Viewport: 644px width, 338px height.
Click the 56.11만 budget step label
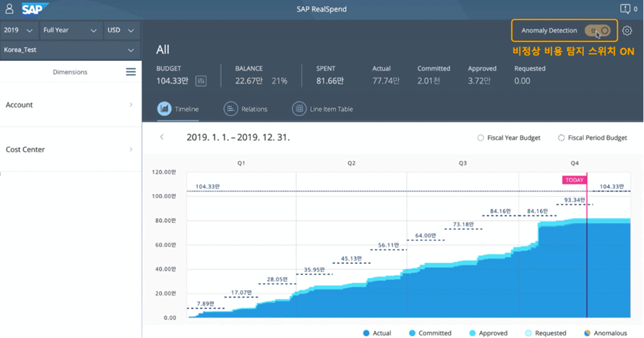(x=388, y=245)
